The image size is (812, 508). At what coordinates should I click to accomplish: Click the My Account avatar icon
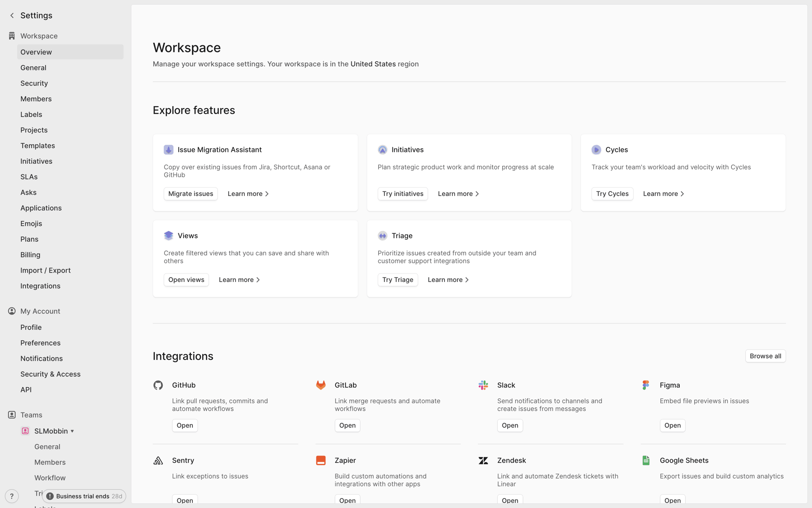point(12,311)
